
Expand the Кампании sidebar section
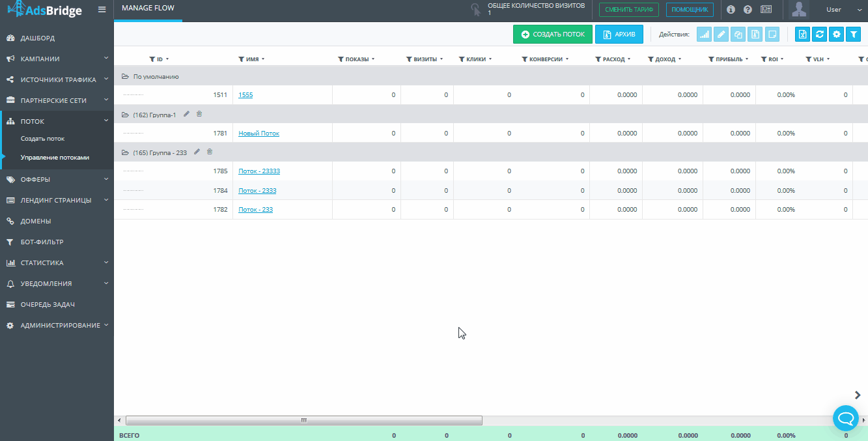(x=57, y=59)
